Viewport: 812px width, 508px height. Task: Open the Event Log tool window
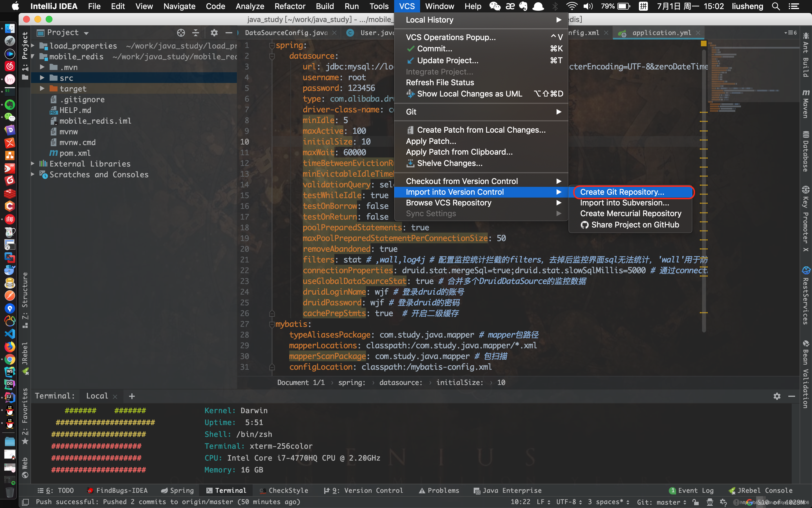pos(691,491)
